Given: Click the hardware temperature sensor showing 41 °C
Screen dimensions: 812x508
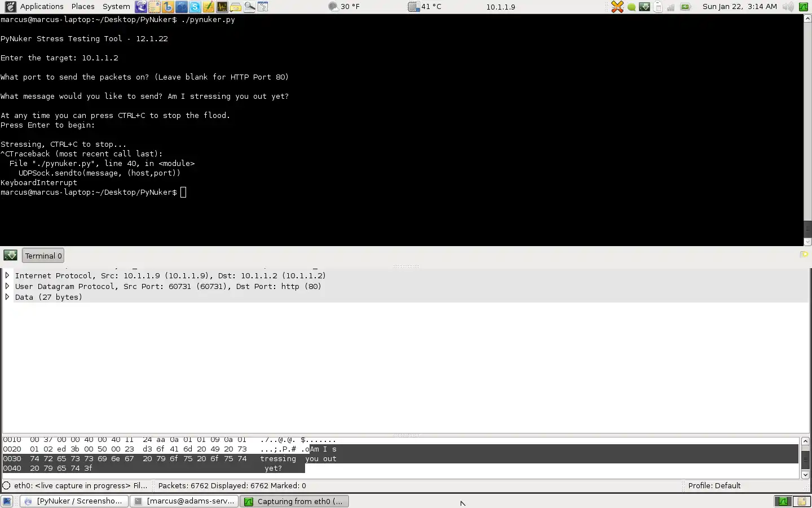Looking at the screenshot, I should pyautogui.click(x=425, y=7).
